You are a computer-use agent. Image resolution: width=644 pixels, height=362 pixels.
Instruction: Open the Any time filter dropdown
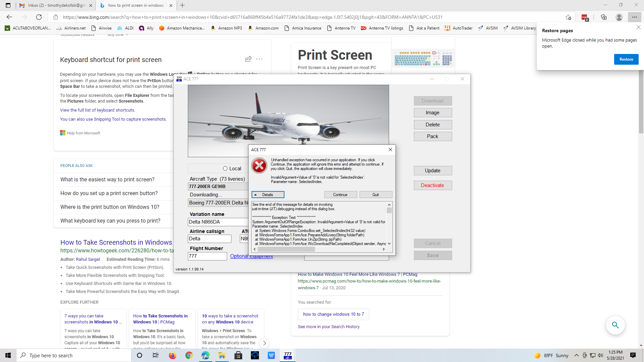(x=117, y=35)
